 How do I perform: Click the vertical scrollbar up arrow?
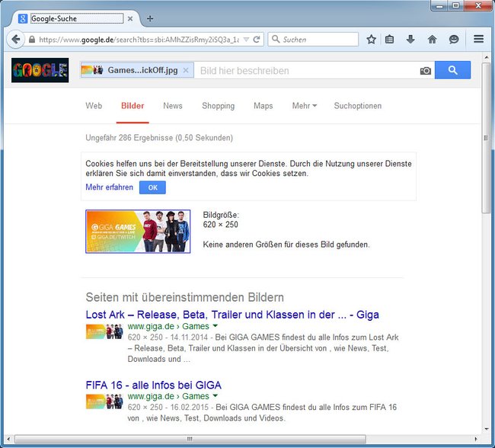pos(486,57)
